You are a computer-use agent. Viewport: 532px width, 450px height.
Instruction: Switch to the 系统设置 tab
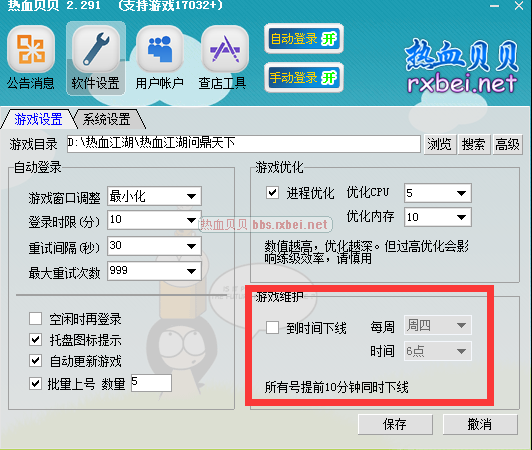pyautogui.click(x=107, y=119)
